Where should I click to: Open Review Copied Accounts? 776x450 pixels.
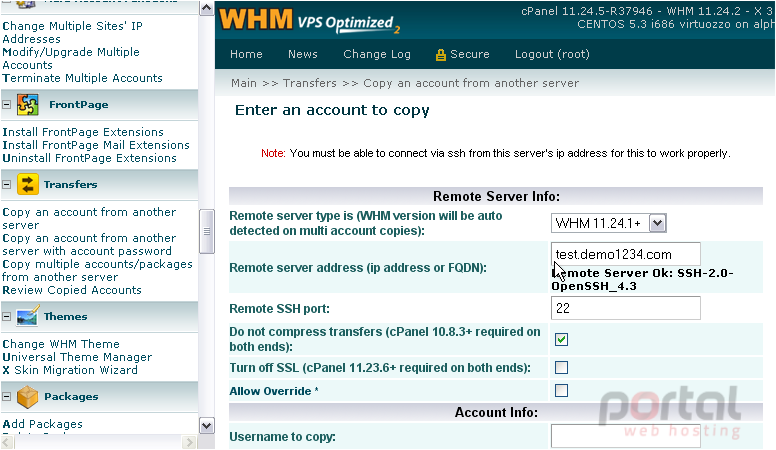coord(72,290)
